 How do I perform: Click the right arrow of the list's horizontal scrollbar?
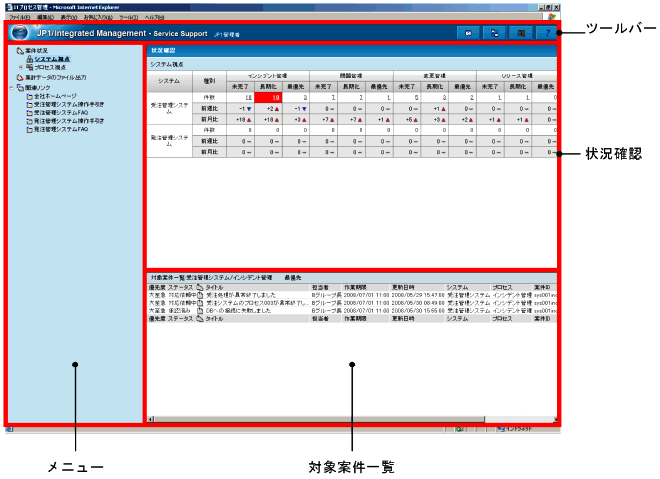555,419
